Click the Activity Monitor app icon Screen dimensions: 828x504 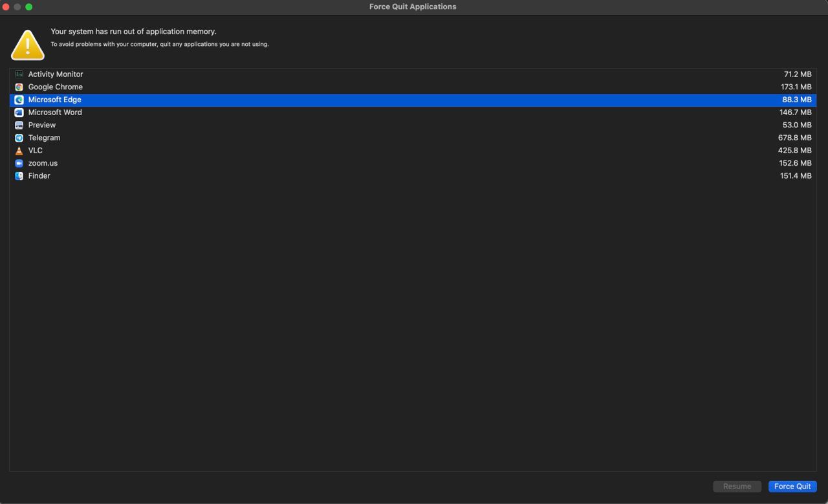(x=19, y=74)
